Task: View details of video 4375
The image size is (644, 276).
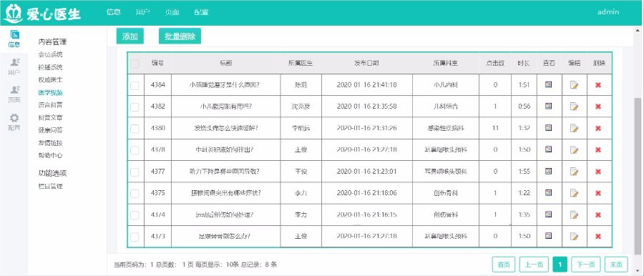Action: (x=548, y=192)
